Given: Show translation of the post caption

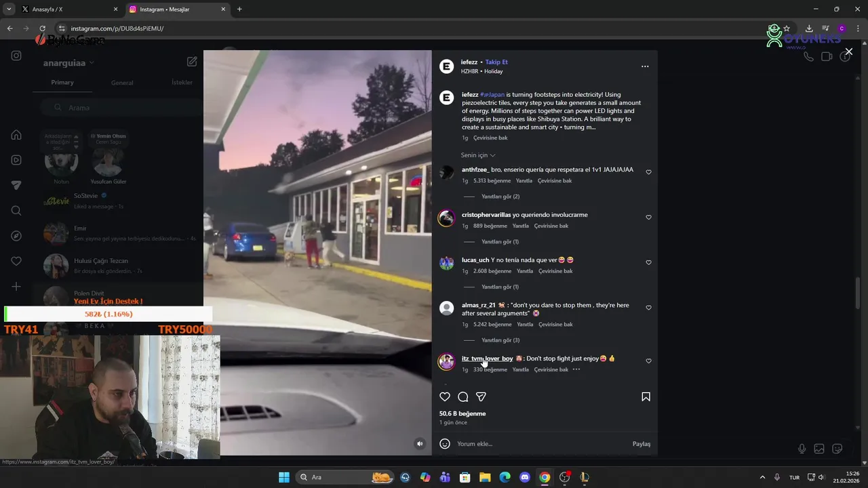Looking at the screenshot, I should (x=490, y=138).
